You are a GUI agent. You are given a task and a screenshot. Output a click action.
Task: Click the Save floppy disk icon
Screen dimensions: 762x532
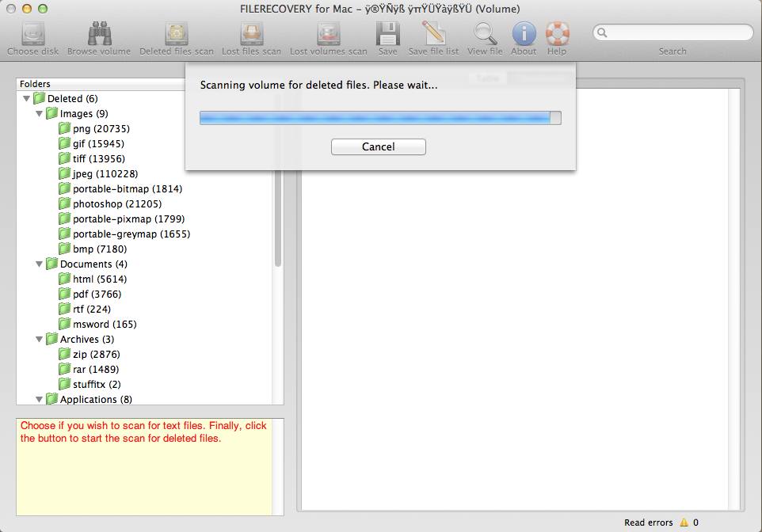click(388, 33)
